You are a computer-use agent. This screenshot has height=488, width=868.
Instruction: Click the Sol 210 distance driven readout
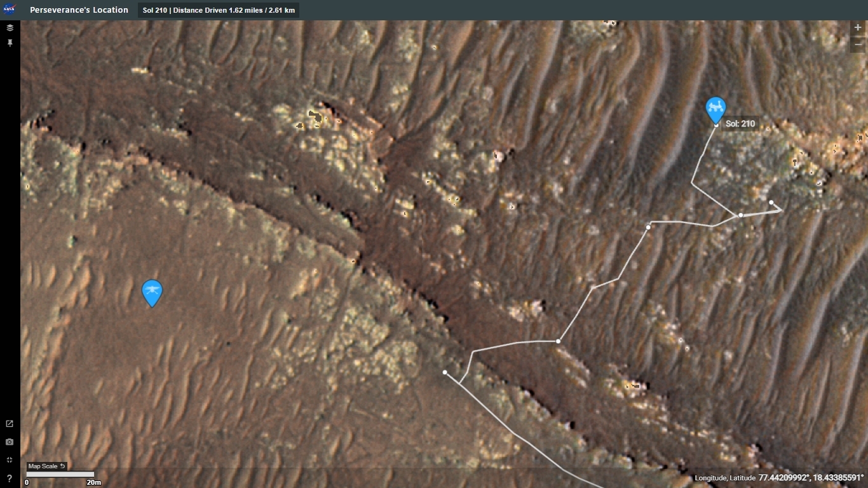tap(219, 10)
